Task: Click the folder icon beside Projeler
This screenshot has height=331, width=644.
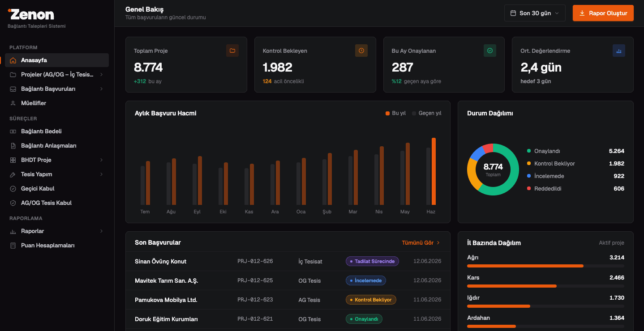Action: 13,75
